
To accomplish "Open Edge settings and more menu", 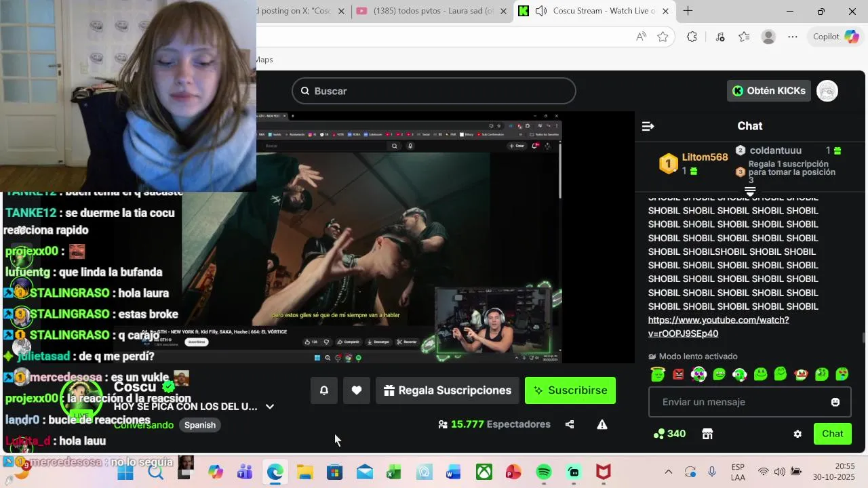I will pos(793,37).
